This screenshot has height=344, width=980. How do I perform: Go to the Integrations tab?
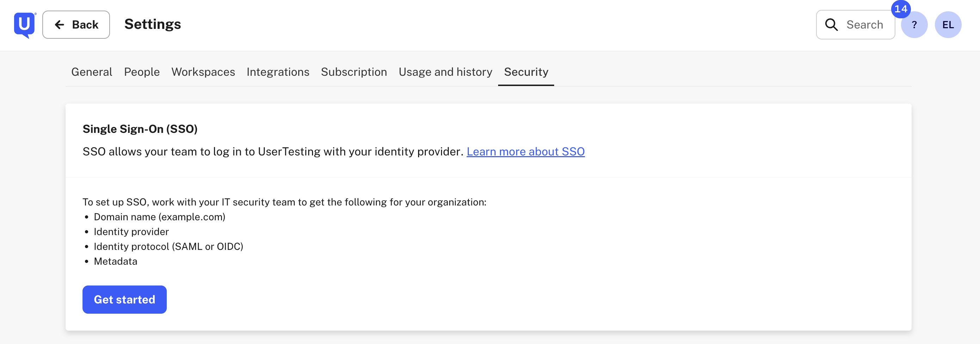[278, 72]
